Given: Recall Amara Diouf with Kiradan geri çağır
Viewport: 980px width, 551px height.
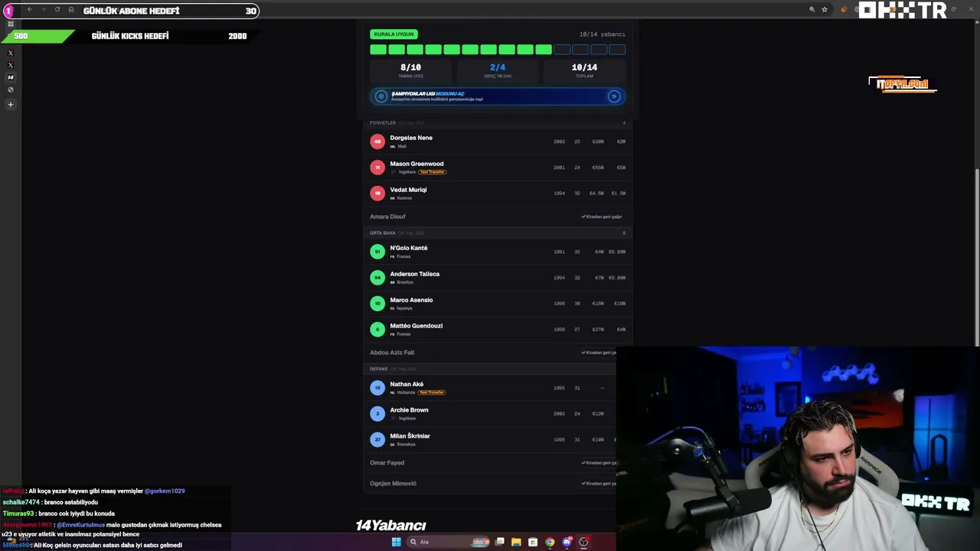Looking at the screenshot, I should (x=602, y=217).
